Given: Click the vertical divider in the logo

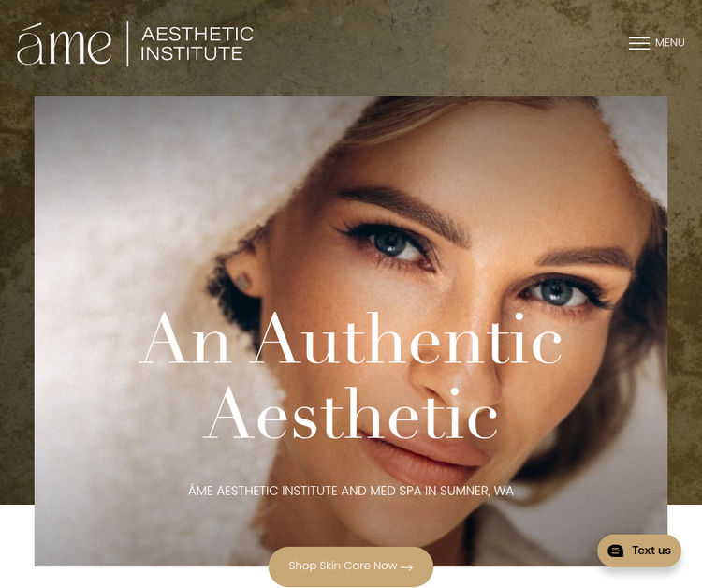Looking at the screenshot, I should [x=127, y=43].
